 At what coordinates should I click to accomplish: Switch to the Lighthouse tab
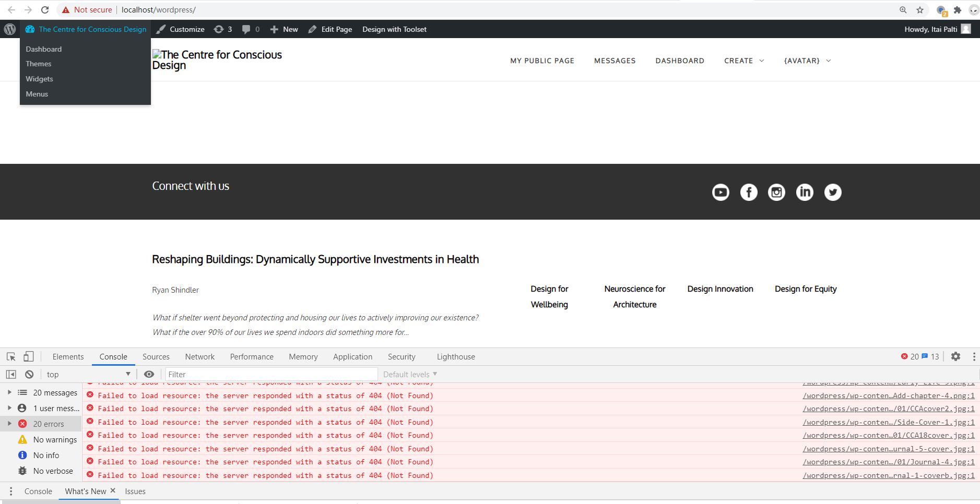[456, 357]
